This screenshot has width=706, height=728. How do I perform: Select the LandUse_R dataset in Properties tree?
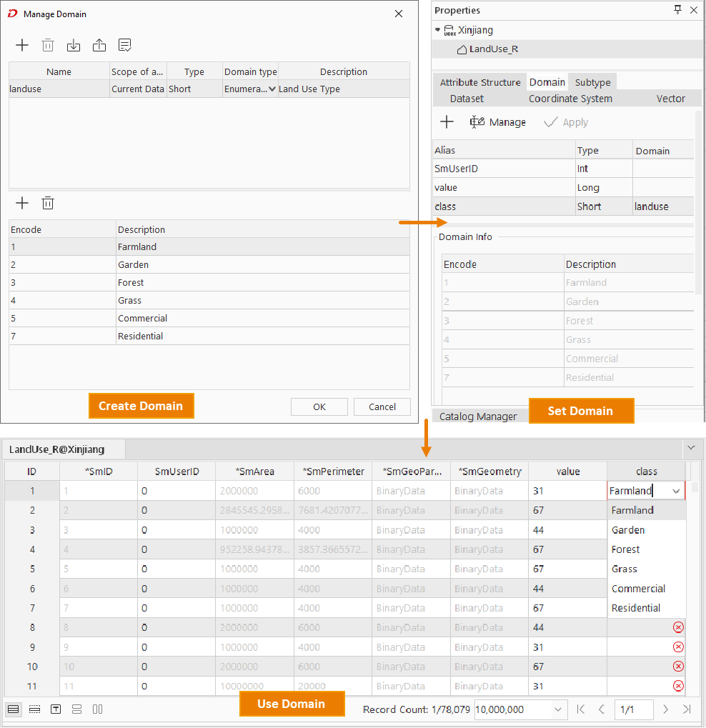pos(493,49)
